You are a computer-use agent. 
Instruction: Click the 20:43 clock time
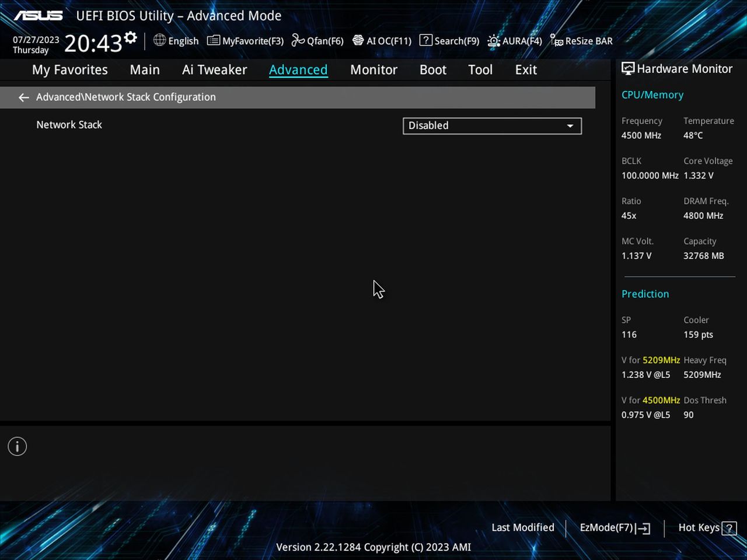93,43
